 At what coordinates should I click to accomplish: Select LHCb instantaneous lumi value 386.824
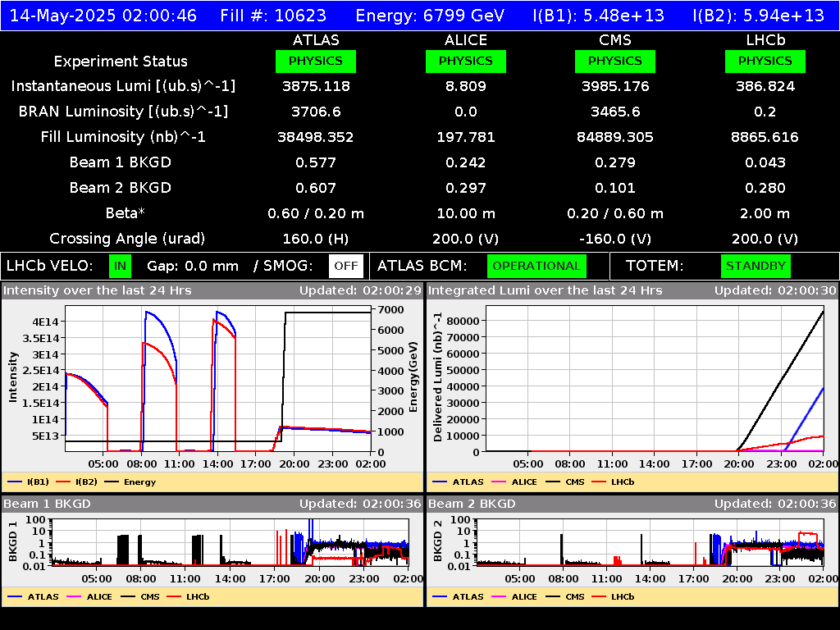coord(765,86)
